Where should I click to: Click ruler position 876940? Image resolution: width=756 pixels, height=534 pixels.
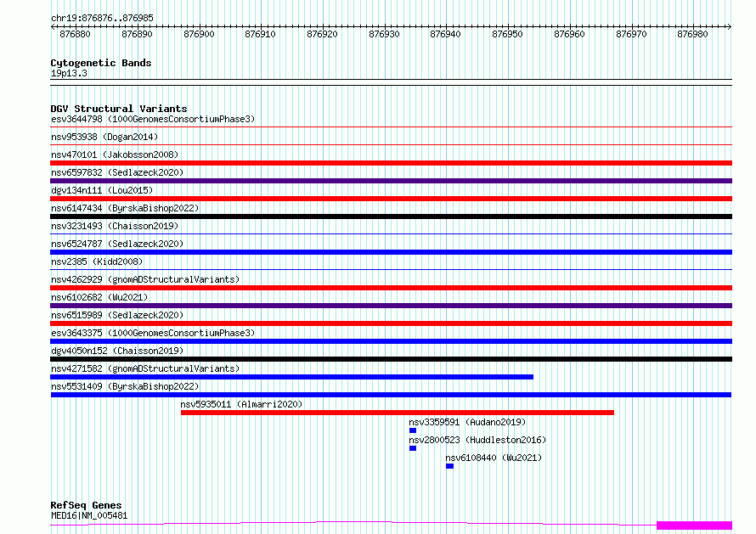tap(445, 34)
